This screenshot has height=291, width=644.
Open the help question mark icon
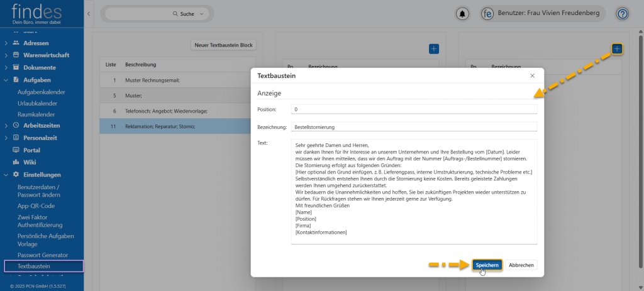point(622,14)
